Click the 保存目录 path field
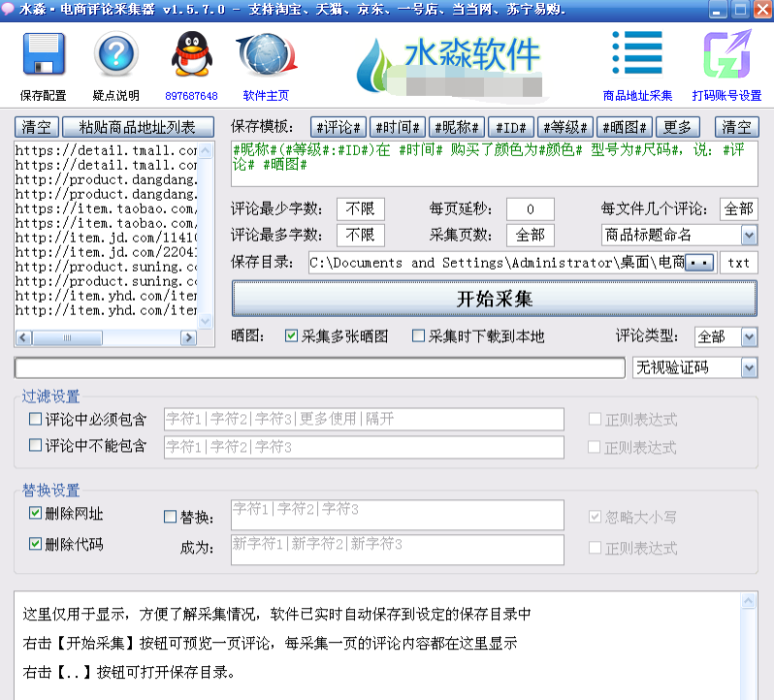 [x=497, y=263]
